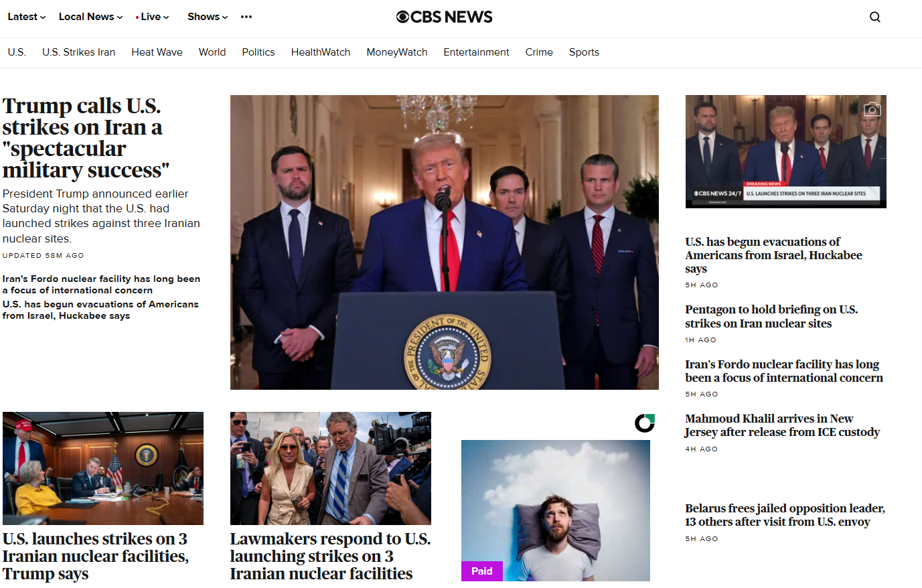Image resolution: width=922 pixels, height=588 pixels.
Task: Click the CBS News logo
Action: 444,17
